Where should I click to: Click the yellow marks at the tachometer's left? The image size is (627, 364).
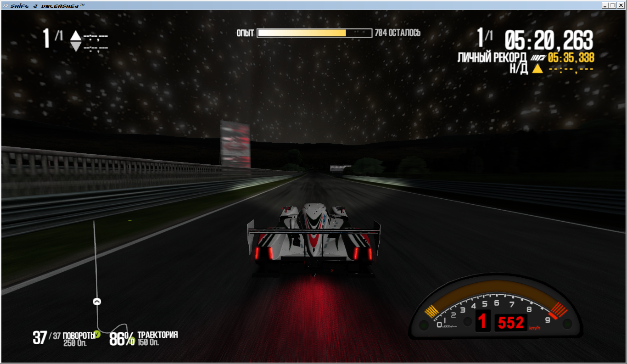click(431, 311)
